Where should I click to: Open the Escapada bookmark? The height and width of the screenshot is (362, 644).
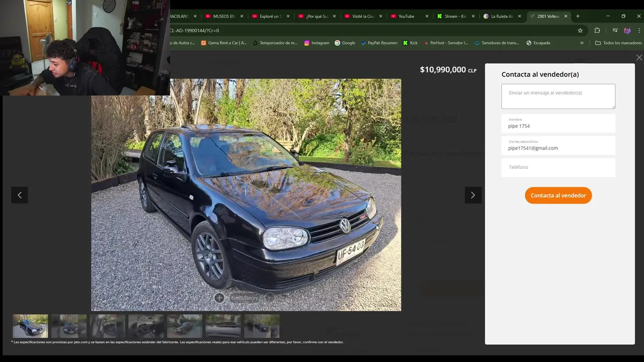click(538, 43)
